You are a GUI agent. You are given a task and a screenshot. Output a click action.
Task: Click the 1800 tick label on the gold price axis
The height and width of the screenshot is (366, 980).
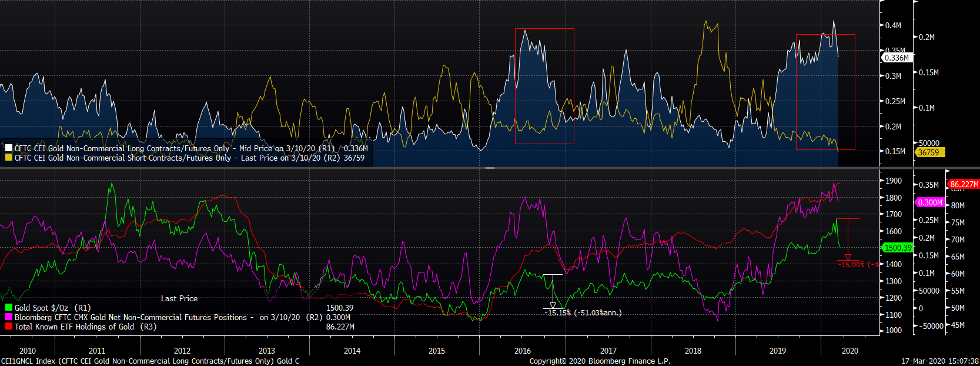point(894,198)
